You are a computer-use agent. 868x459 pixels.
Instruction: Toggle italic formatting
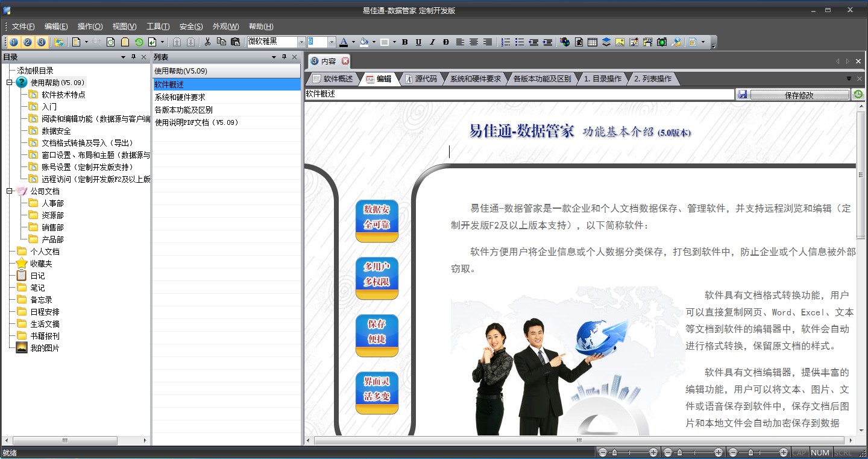coord(432,42)
